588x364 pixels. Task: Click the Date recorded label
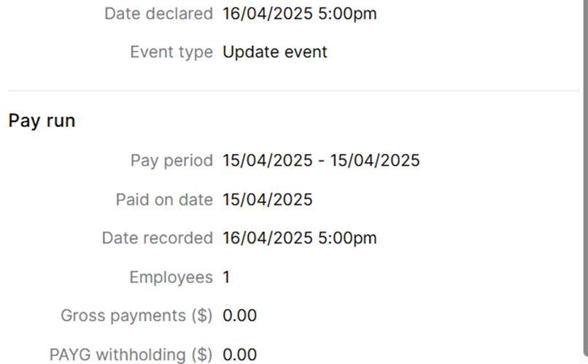click(158, 238)
